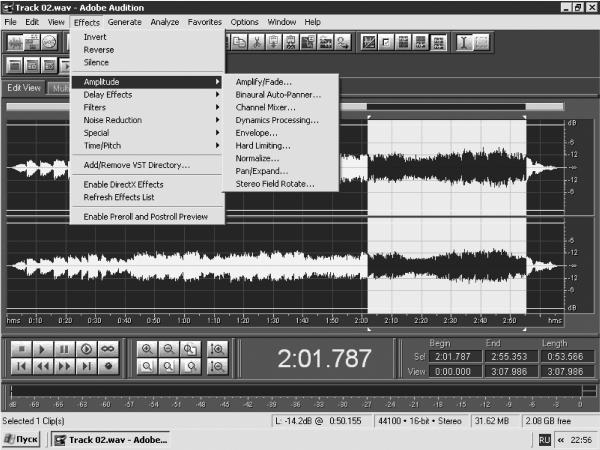Select the time selection I-beam tool icon
This screenshot has width=600, height=450.
point(464,42)
